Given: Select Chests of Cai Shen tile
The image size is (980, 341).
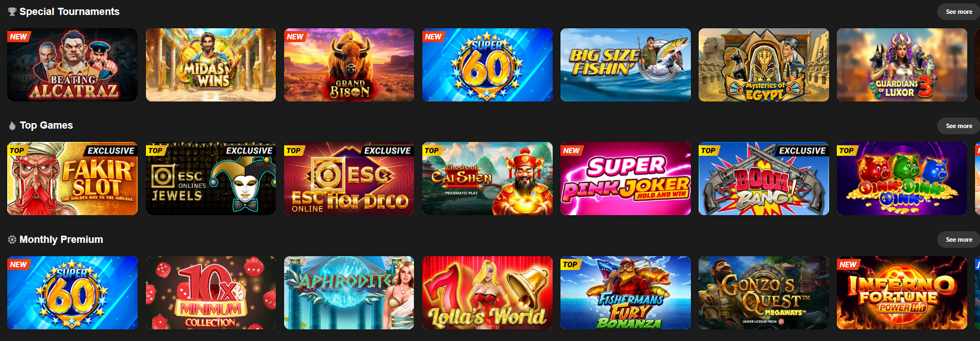Looking at the screenshot, I should (487, 179).
